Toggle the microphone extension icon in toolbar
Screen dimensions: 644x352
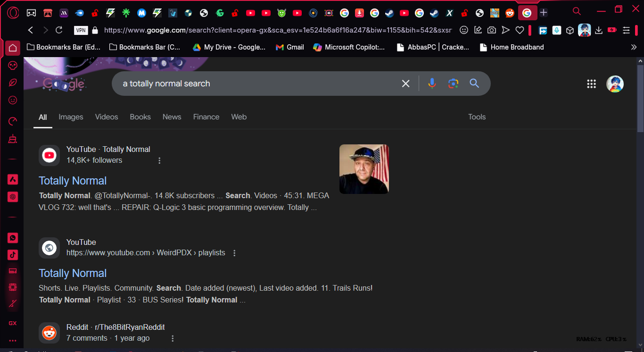pos(557,30)
